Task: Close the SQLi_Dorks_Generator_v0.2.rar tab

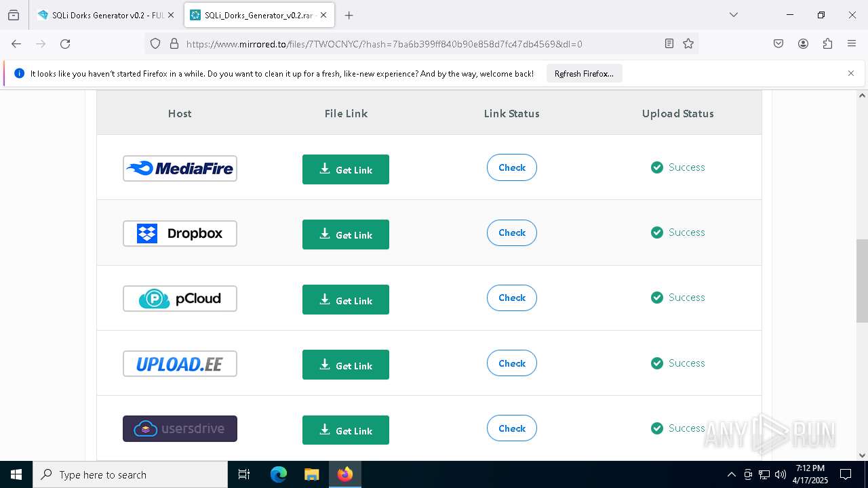Action: [x=323, y=15]
